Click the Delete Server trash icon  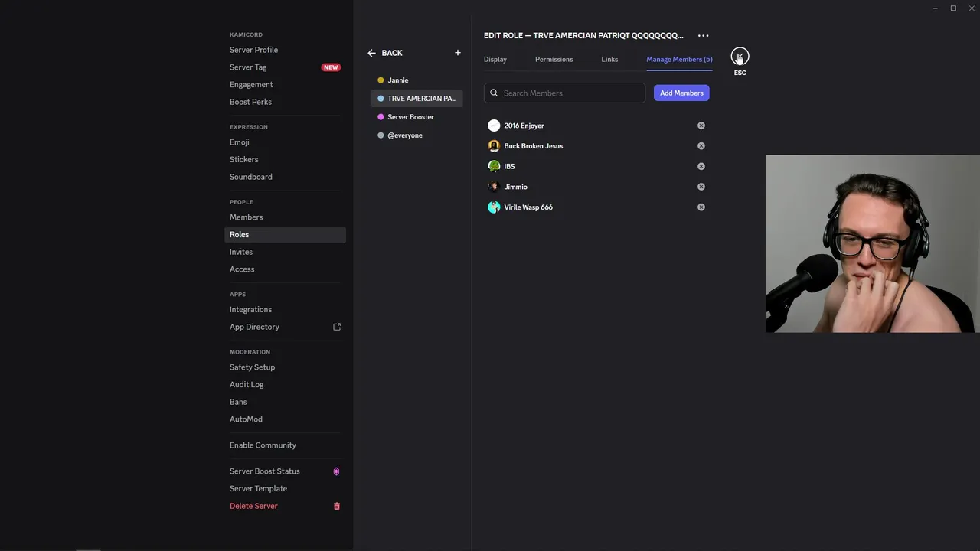(337, 506)
